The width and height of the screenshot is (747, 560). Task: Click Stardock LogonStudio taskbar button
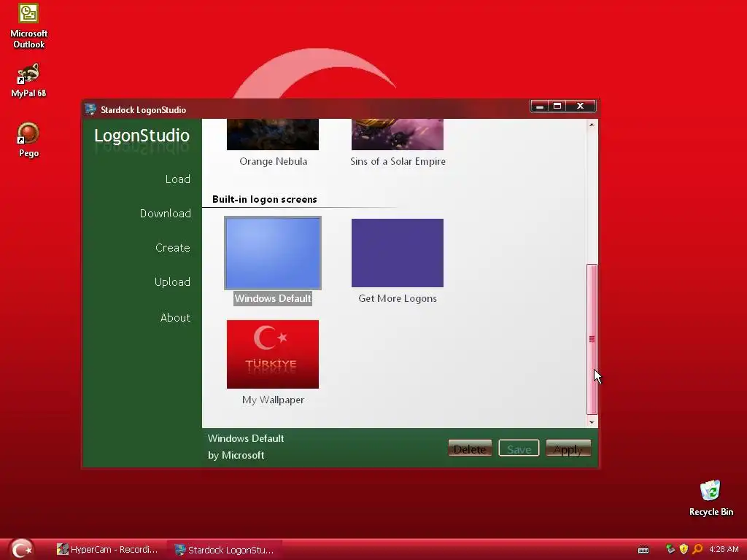(224, 550)
